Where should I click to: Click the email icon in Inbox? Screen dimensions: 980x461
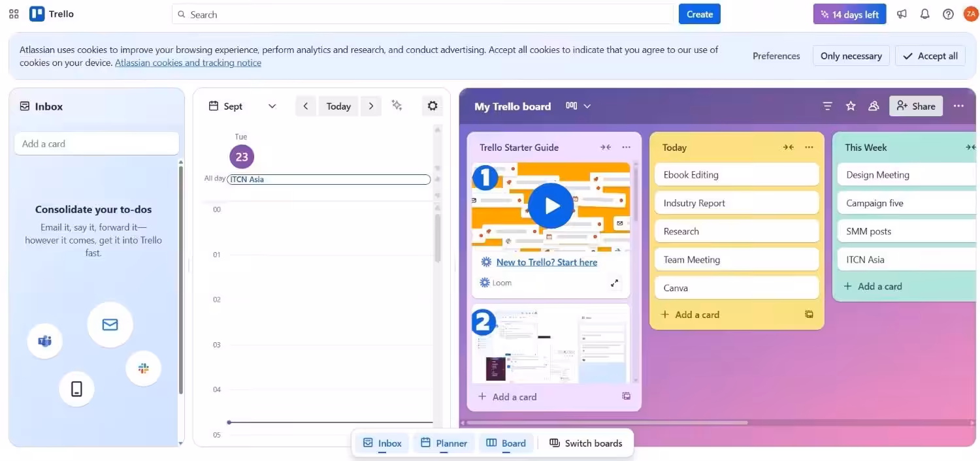click(110, 325)
